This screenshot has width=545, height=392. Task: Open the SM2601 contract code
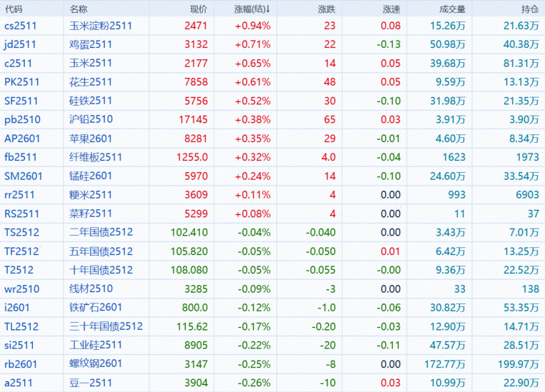pos(23,175)
